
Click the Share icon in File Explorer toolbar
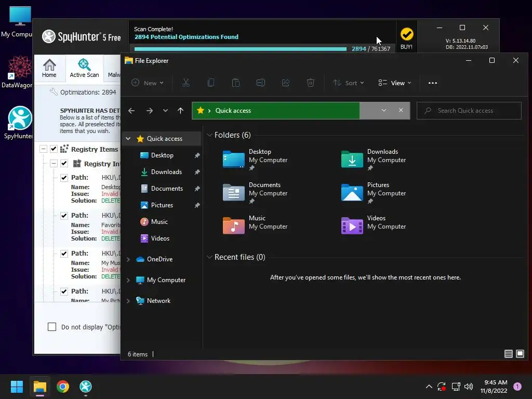point(286,83)
